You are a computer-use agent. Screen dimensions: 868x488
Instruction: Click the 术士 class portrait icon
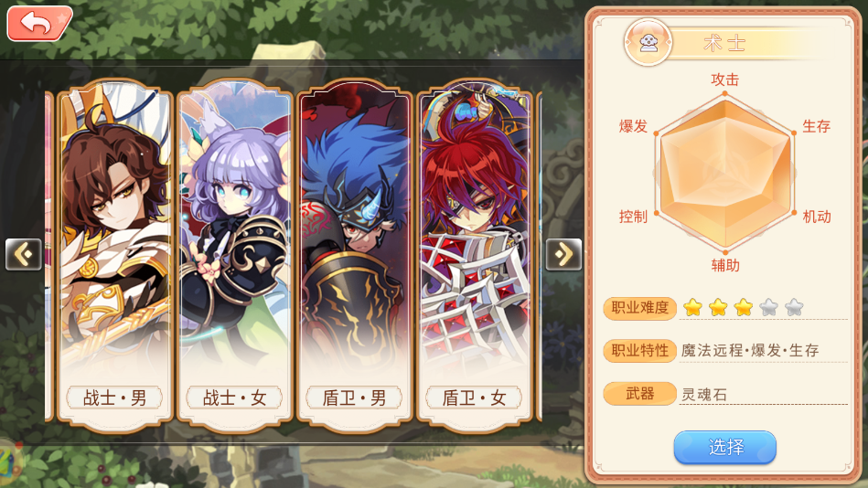[x=648, y=43]
